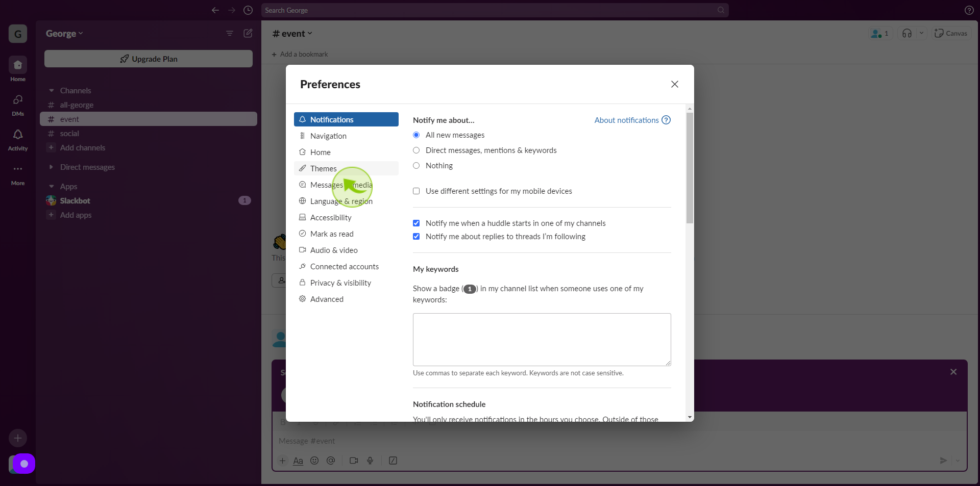
Task: Open Slackbot conversation
Action: [149, 200]
